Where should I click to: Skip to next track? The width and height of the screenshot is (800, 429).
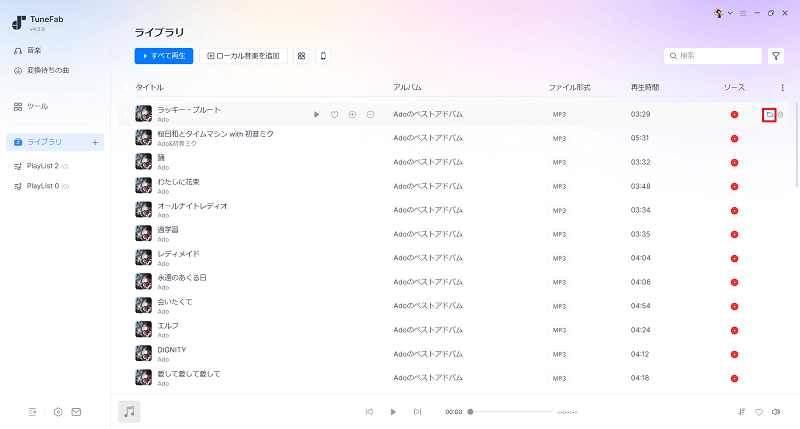[x=417, y=412]
